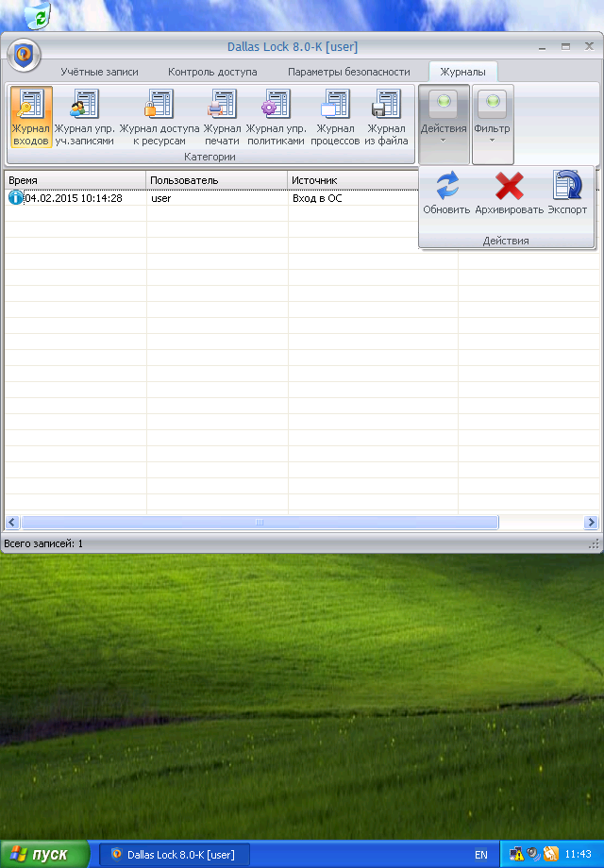Expand the Действия dropdown
This screenshot has height=868, width=604.
444,124
